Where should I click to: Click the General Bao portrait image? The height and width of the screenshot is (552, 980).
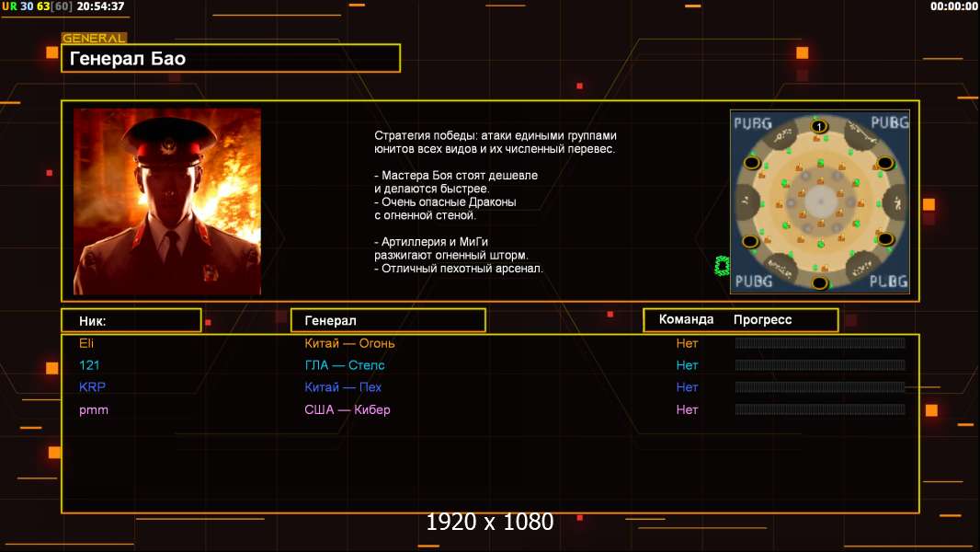[167, 201]
